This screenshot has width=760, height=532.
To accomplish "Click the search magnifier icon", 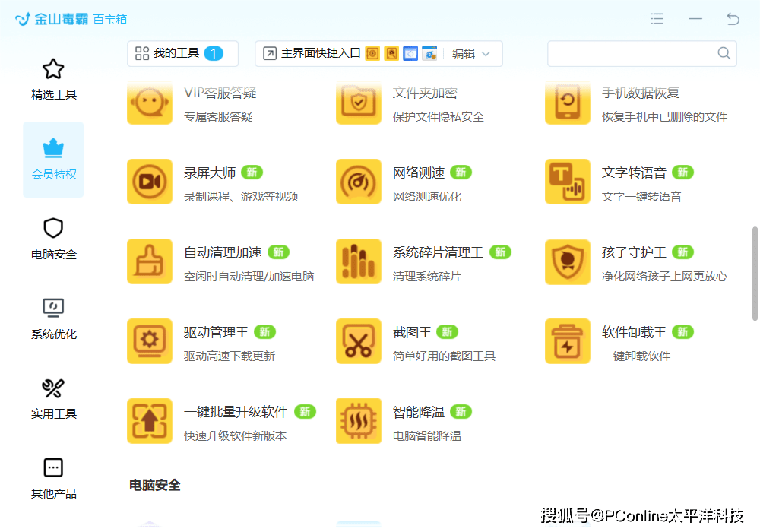I will tap(724, 53).
